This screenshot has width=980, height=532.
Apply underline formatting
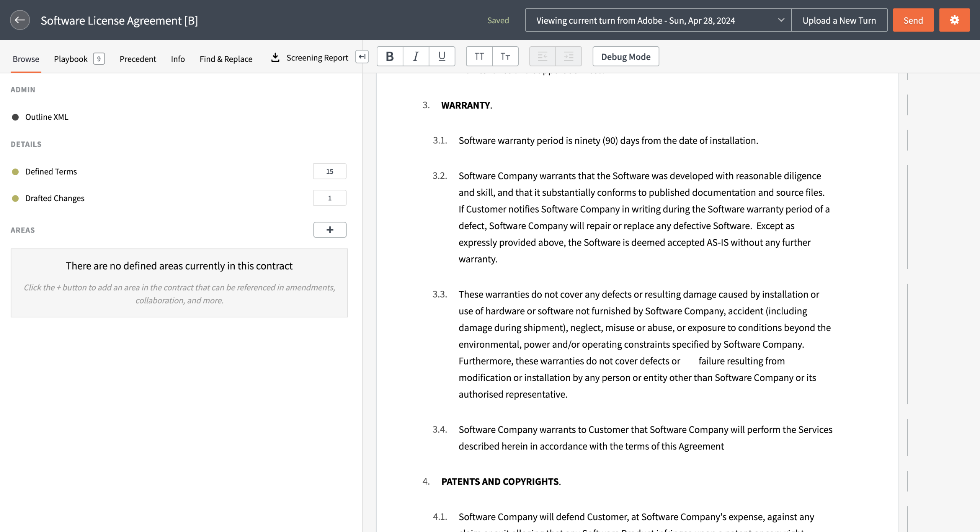pos(442,57)
